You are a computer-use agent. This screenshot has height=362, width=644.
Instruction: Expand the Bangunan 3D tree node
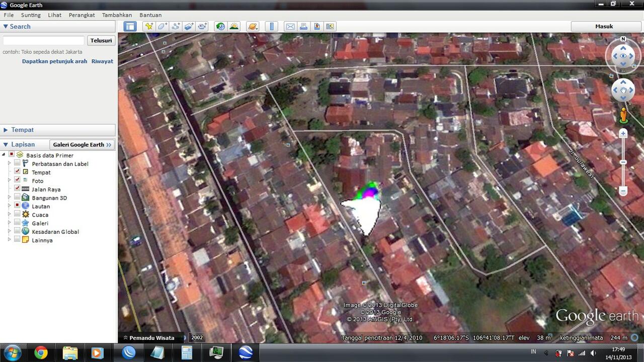tap(9, 197)
